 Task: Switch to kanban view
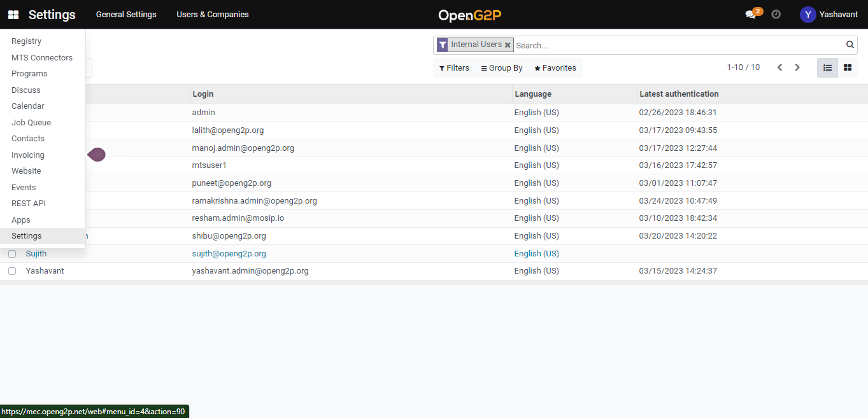coord(848,67)
